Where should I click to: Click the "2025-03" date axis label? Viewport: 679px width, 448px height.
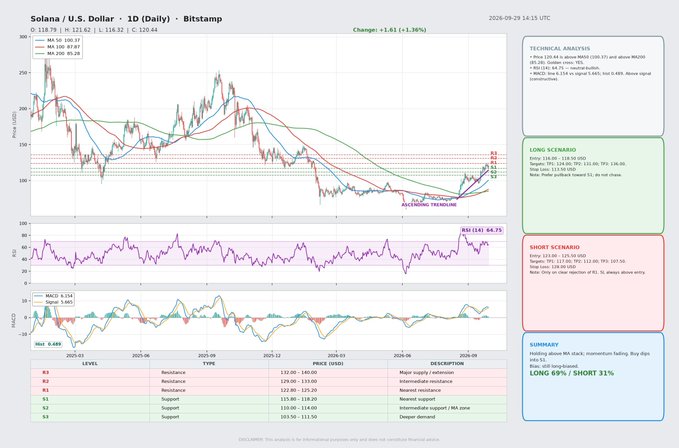74,355
